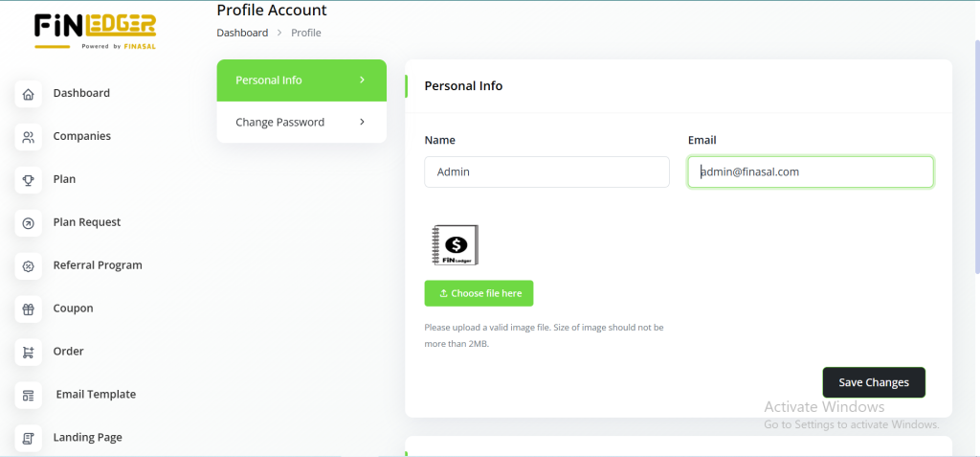Click the profile avatar thumbnail image
The width and height of the screenshot is (980, 457).
456,244
